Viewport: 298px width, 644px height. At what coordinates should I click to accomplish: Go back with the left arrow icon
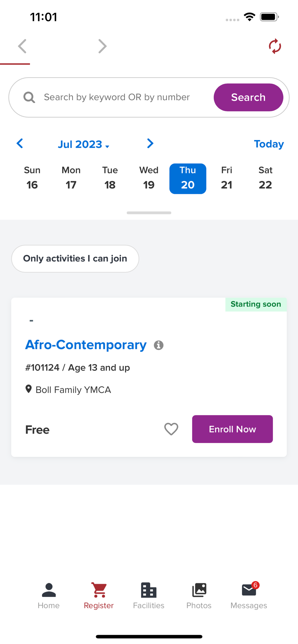[22, 46]
